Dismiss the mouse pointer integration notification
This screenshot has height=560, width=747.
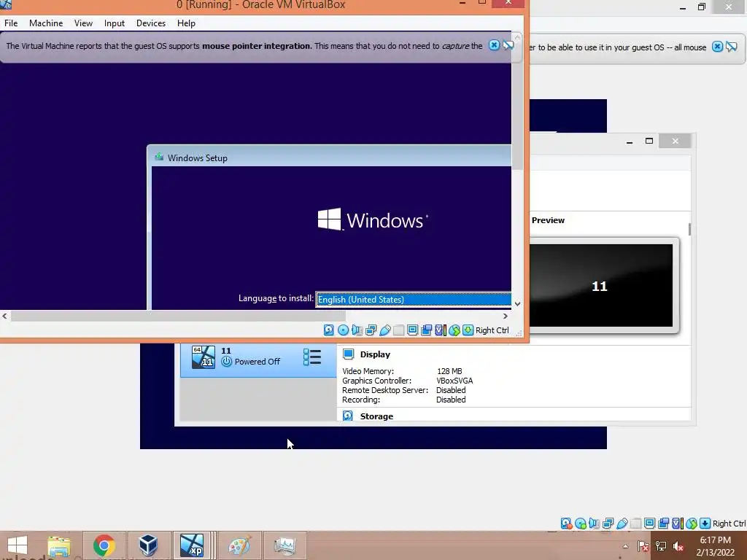click(x=494, y=45)
